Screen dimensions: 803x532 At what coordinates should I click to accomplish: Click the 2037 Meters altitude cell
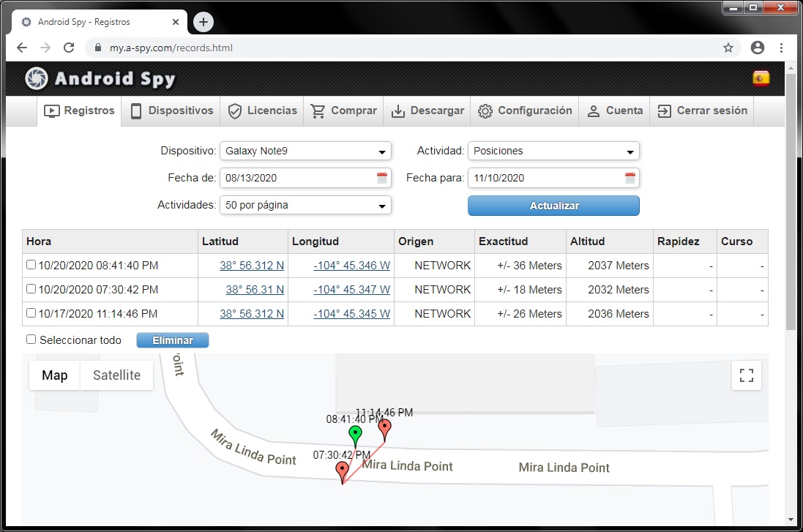pyautogui.click(x=610, y=266)
